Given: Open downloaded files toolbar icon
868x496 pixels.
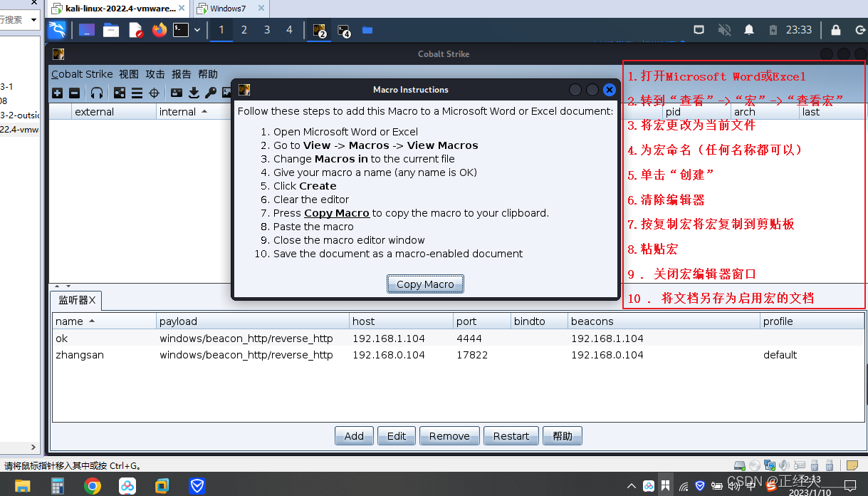Looking at the screenshot, I should 194,93.
